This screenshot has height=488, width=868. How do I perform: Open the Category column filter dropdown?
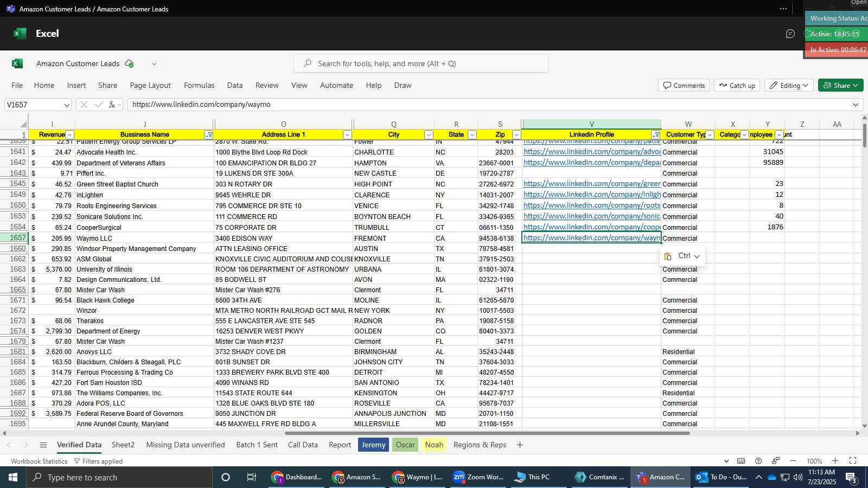tap(744, 134)
